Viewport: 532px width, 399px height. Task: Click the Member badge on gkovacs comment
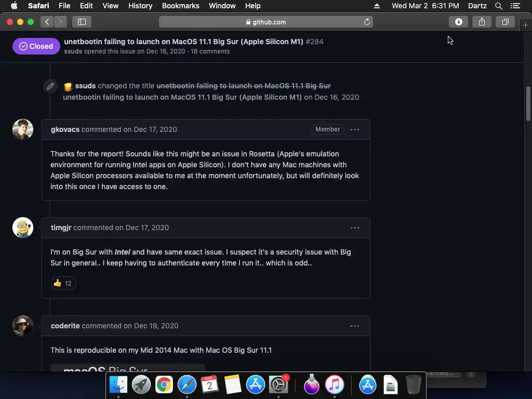point(327,129)
